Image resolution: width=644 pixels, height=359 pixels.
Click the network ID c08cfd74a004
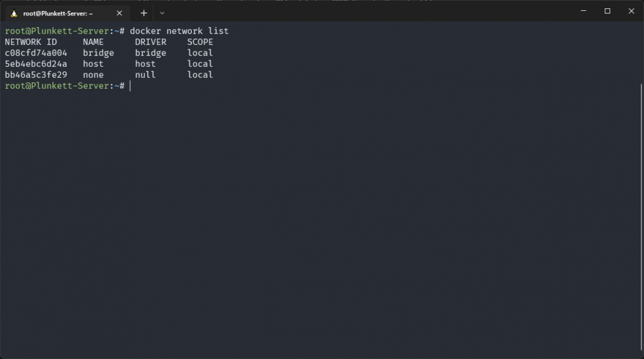pyautogui.click(x=35, y=53)
